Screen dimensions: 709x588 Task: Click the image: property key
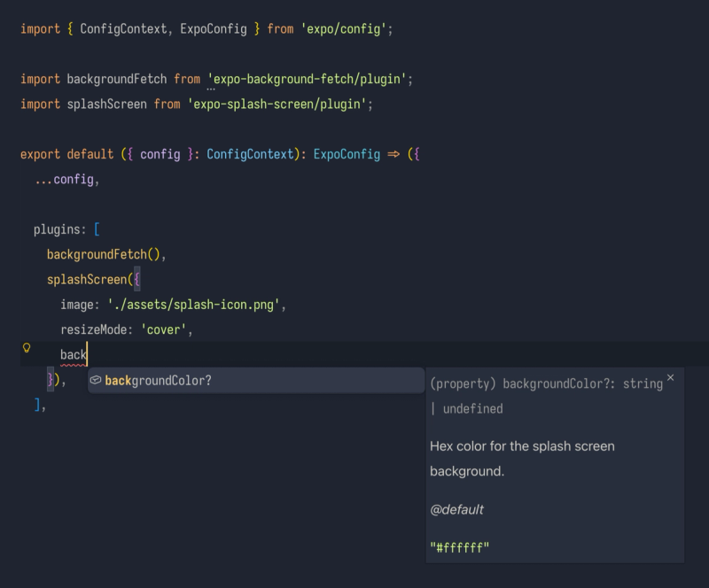80,305
